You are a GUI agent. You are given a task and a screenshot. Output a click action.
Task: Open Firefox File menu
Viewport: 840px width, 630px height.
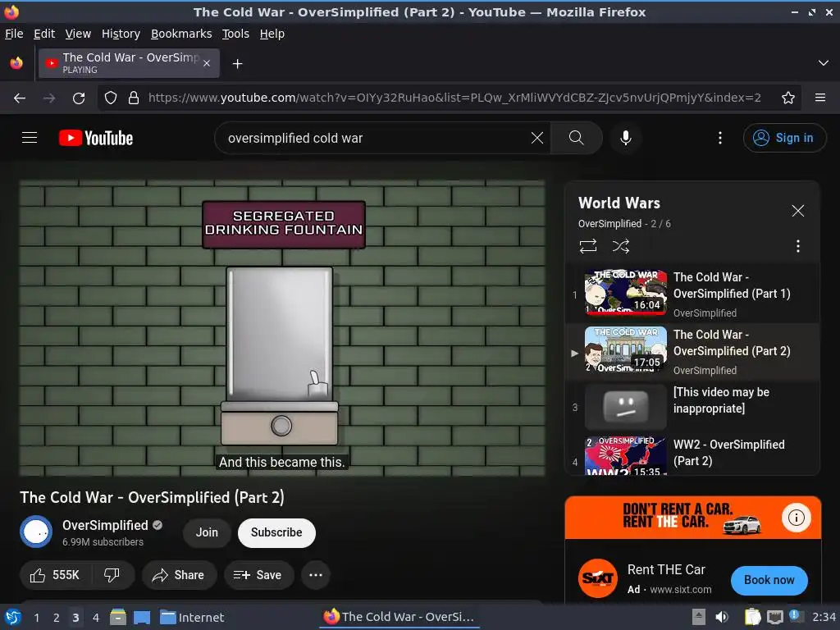coord(14,34)
